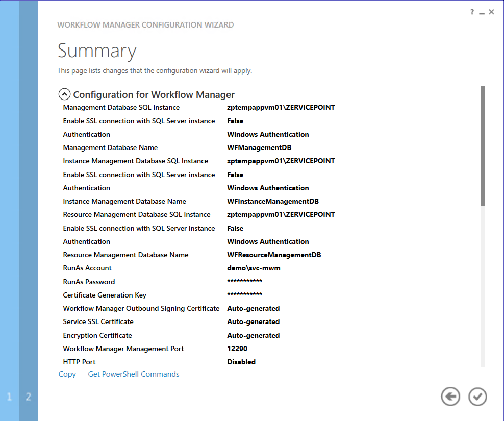Click the back arrow button
504x421 pixels.
(450, 397)
